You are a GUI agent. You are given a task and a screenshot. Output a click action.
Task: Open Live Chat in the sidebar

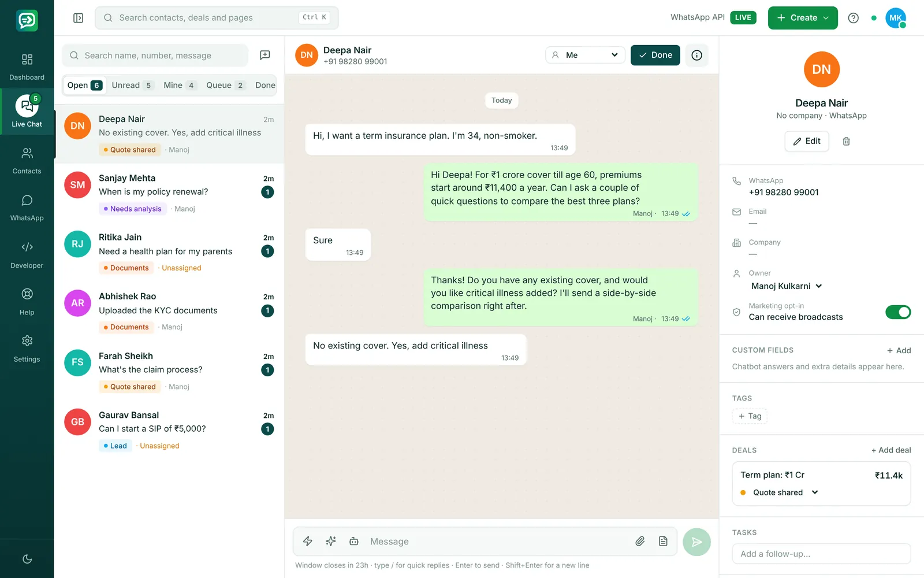click(x=27, y=112)
